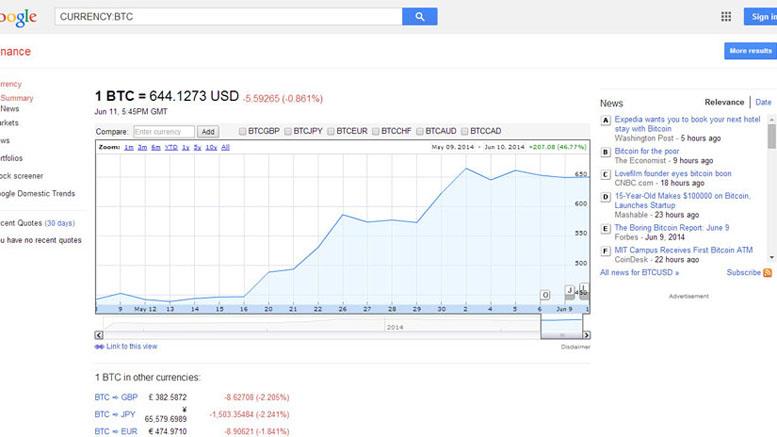Image resolution: width=777 pixels, height=437 pixels.
Task: Set chart zoom to 3m
Action: 142,148
